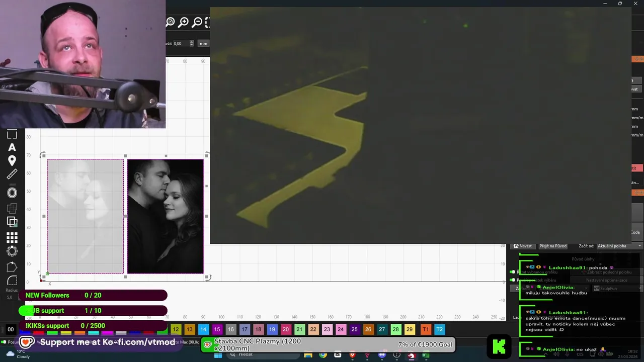Open Excel from the taskbar
644x362 pixels.
pyautogui.click(x=426, y=355)
